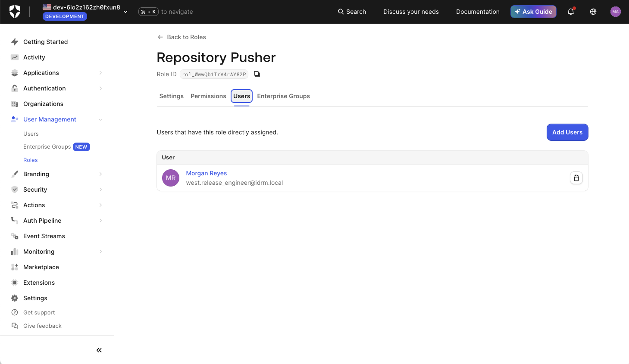This screenshot has width=629, height=364.
Task: Click the Role ID value rol_WwwQb1IrV4rAY82P
Action: (x=214, y=74)
